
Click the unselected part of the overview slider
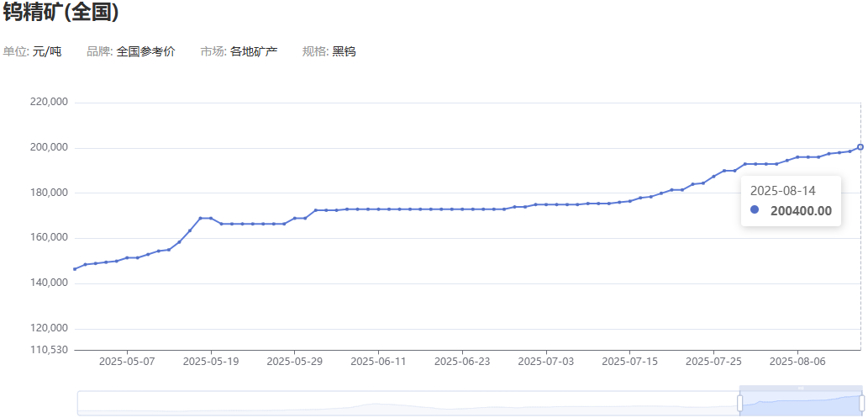click(x=408, y=403)
